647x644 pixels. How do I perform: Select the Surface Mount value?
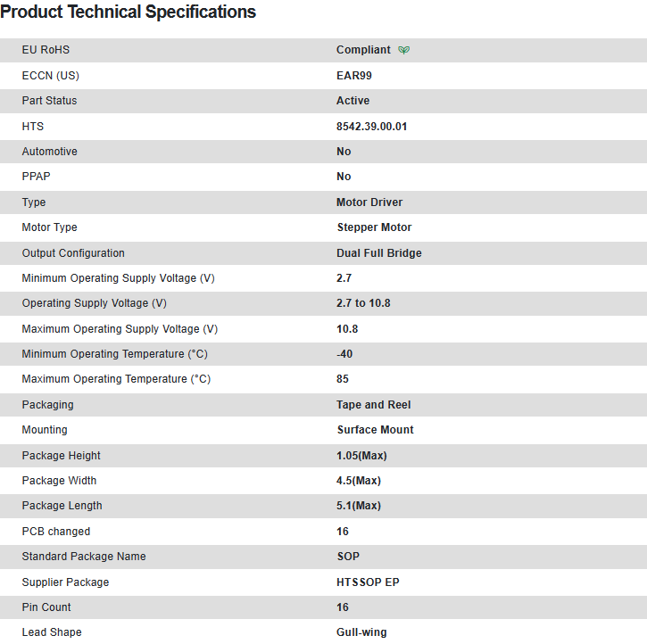[x=375, y=430]
